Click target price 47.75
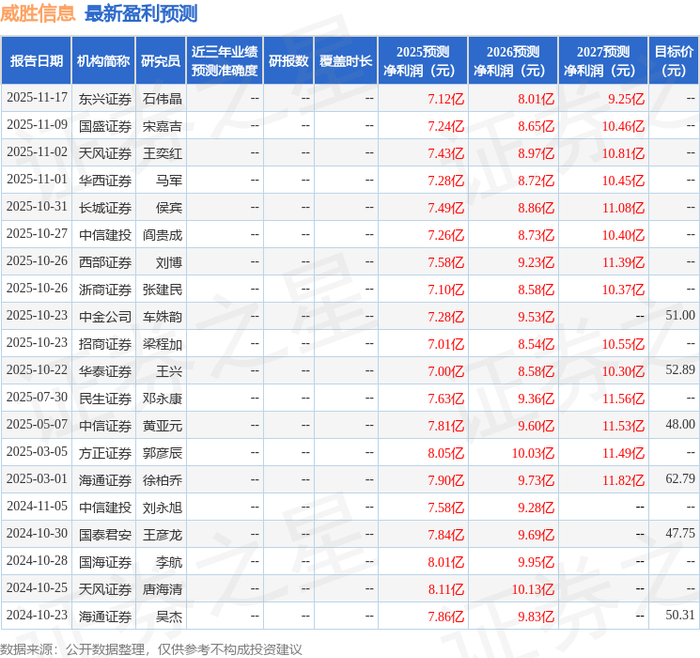The image size is (700, 658). point(680,533)
